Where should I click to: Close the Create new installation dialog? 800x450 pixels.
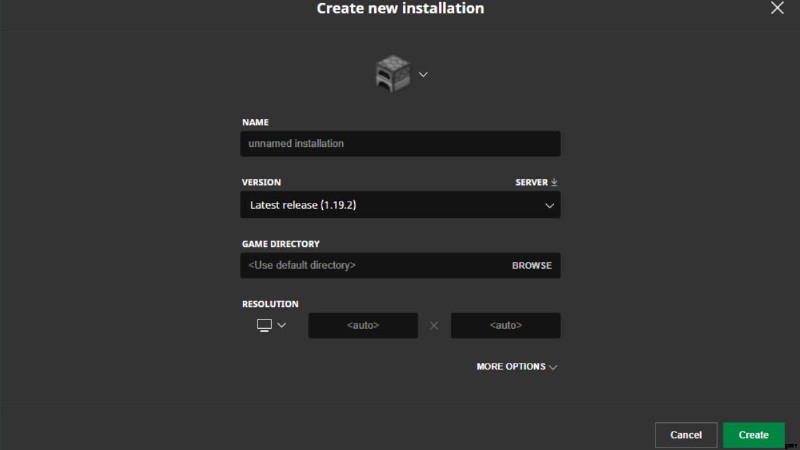point(777,8)
